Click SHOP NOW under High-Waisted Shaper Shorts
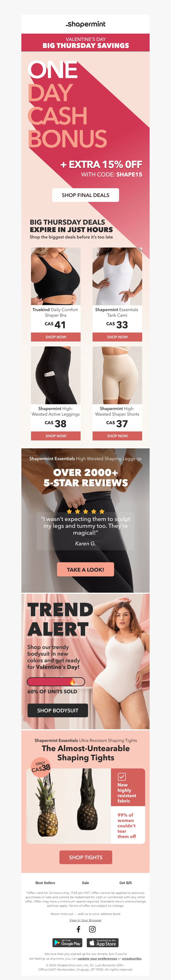Image resolution: width=171 pixels, height=980 pixels. click(x=117, y=436)
